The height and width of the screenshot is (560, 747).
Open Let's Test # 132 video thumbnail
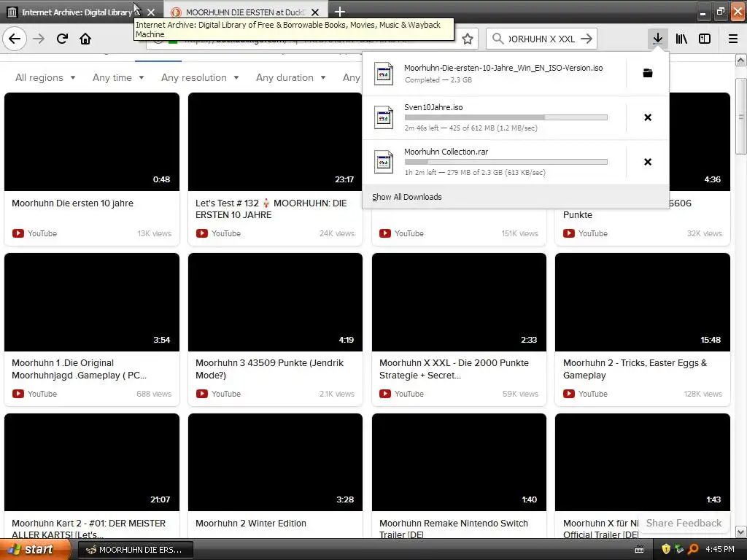coord(275,141)
